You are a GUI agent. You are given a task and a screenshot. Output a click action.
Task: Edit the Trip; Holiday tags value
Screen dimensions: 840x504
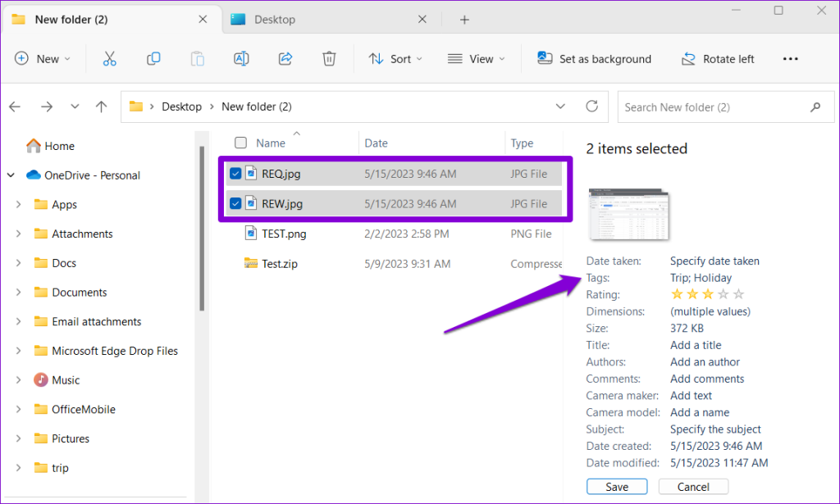[701, 278]
